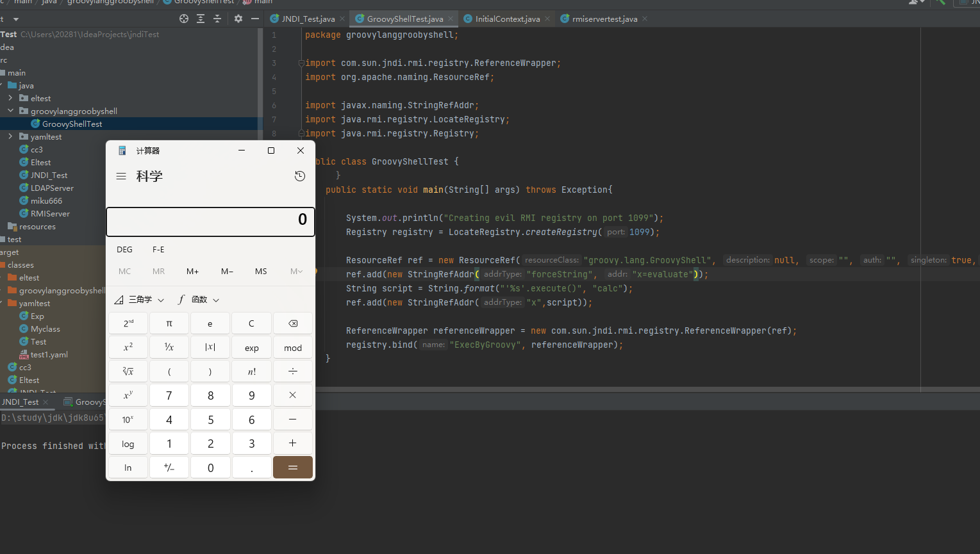Click the MS memory store button
The image size is (980, 554).
(x=261, y=272)
